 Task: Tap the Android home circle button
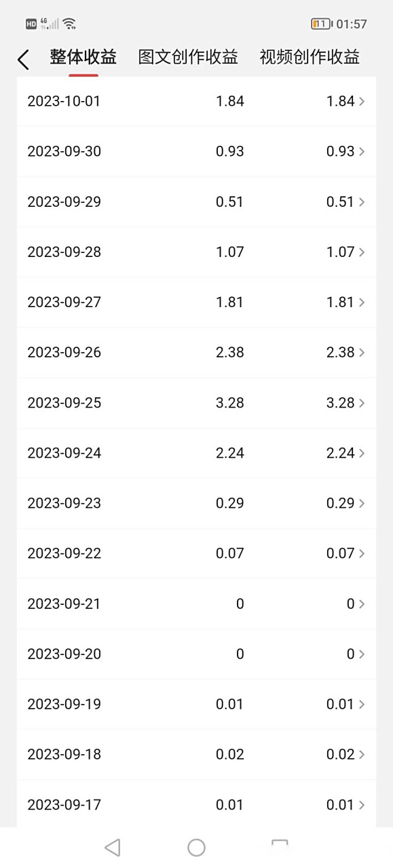coord(196,847)
